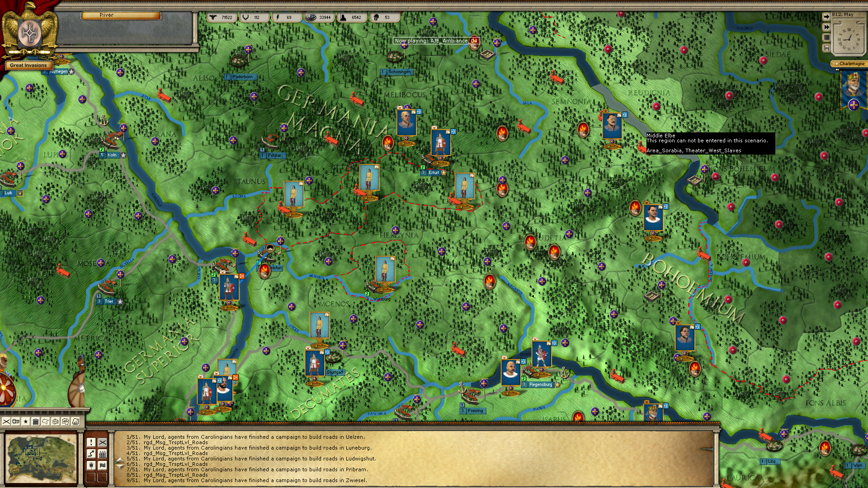868x488 pixels.
Task: Click the Europe minimap
Action: tap(41, 459)
